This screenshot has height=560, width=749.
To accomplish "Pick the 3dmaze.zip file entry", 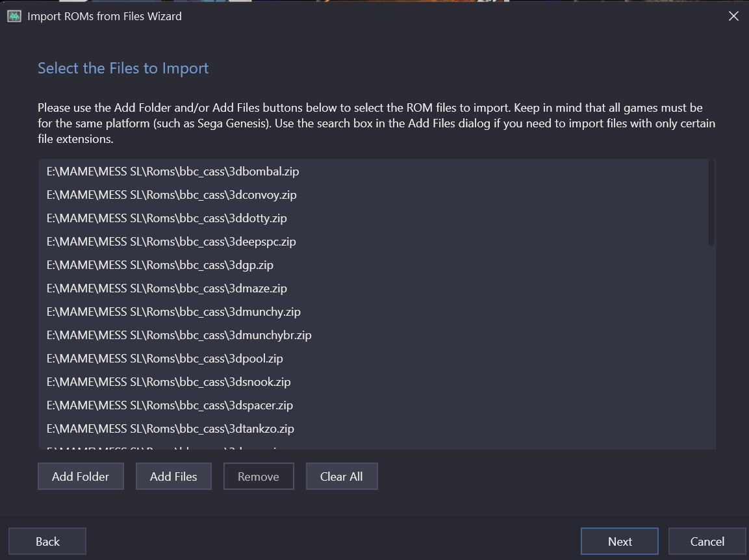I will point(167,288).
